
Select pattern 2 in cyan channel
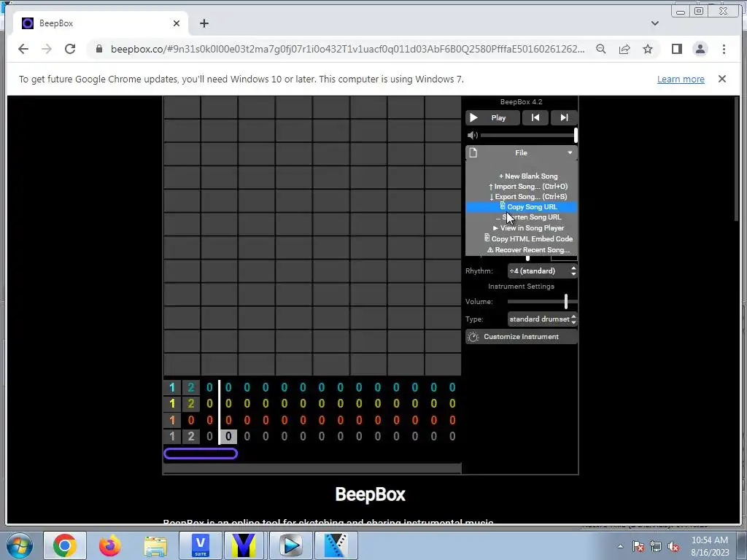(191, 388)
